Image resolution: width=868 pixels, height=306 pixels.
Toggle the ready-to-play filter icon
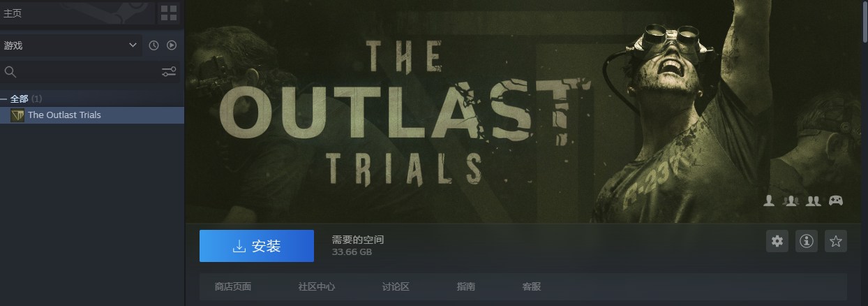pyautogui.click(x=172, y=45)
